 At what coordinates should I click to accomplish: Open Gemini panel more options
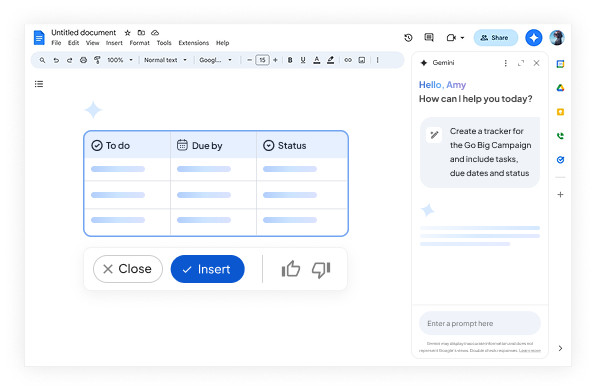coord(505,63)
